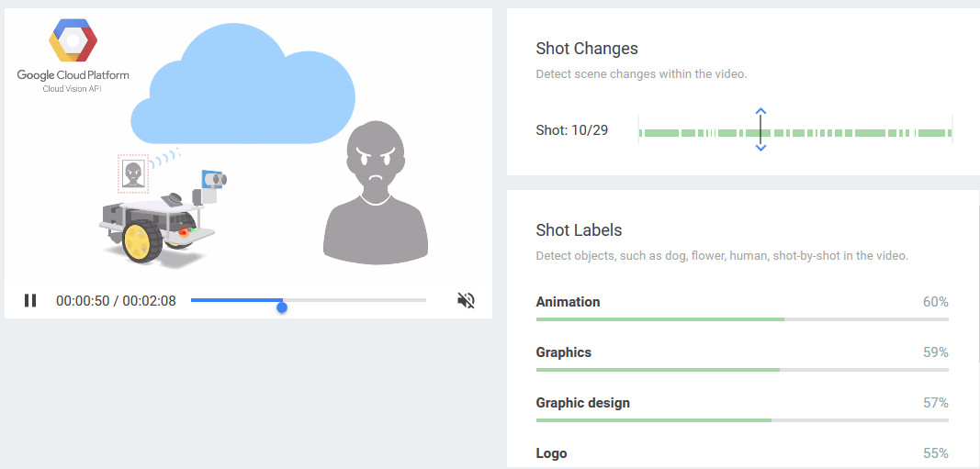Click the down chevron below the shot marker
980x469 pixels.
pos(760,148)
